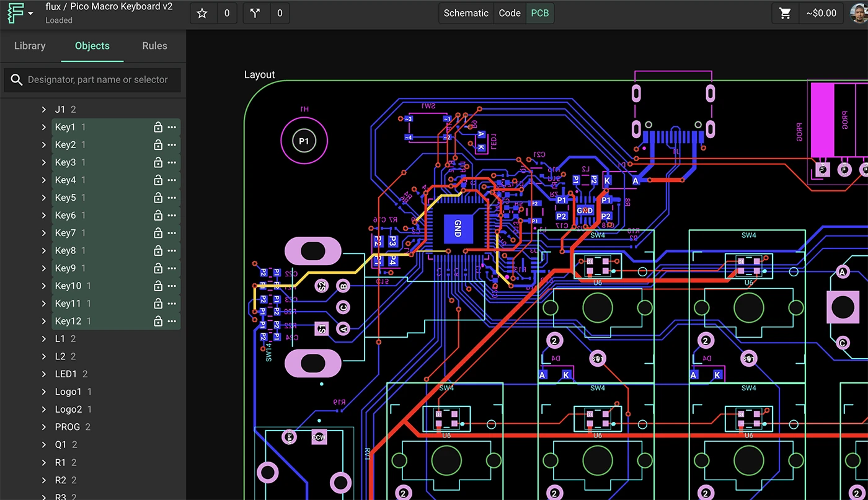Open the more options menu for Key1
Viewport: 868px width, 500px height.
click(x=172, y=127)
